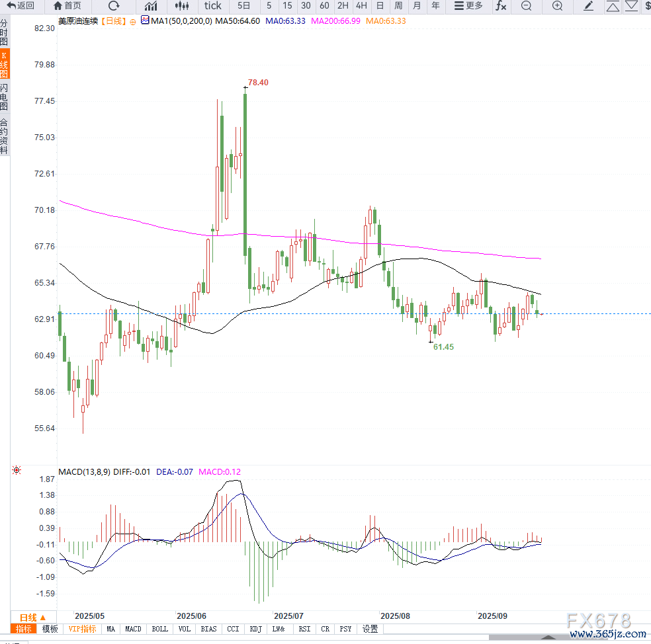
Task: Click the 返回 back button
Action: [21, 6]
